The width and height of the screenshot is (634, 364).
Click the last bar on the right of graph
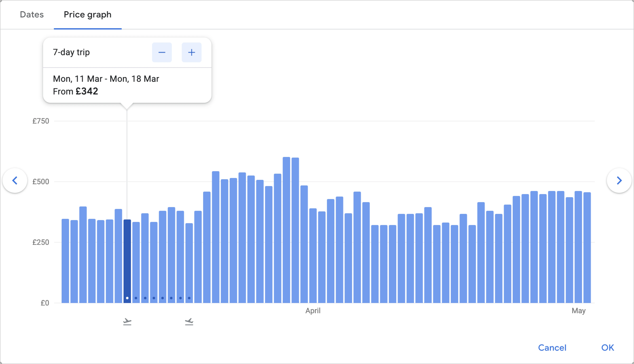587,248
